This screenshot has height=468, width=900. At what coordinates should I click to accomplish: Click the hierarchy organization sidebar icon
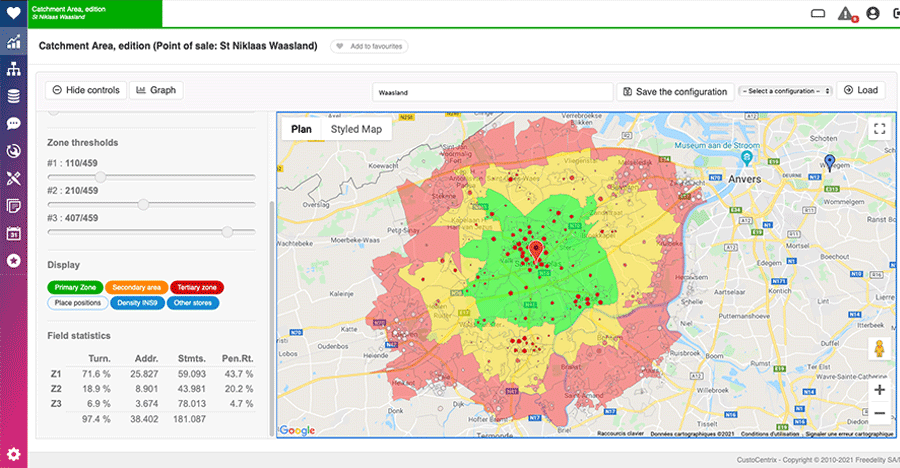coord(14,69)
